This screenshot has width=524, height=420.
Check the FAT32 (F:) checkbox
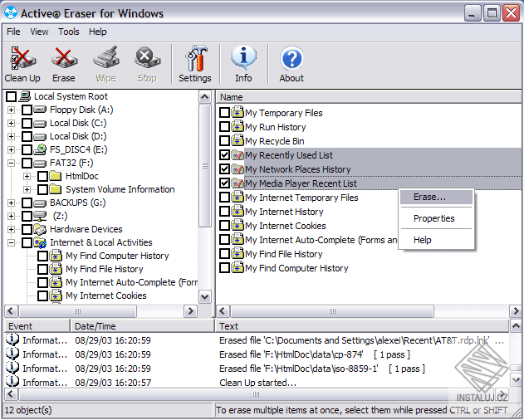(x=27, y=163)
